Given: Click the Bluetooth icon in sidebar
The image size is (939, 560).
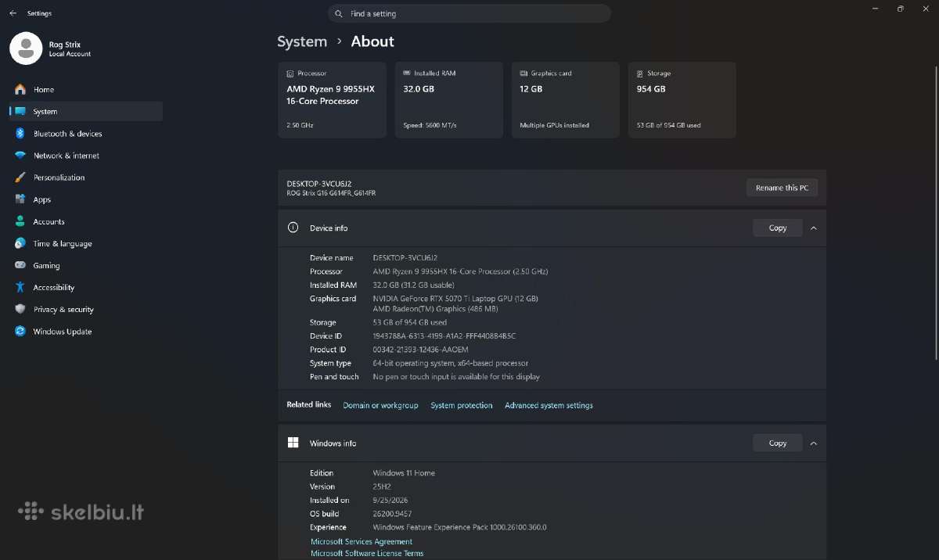Looking at the screenshot, I should tap(20, 134).
